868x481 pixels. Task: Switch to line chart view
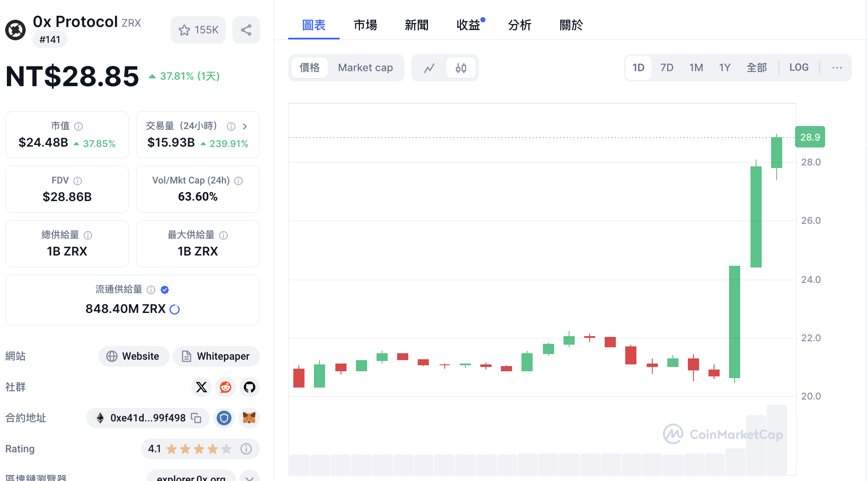430,67
